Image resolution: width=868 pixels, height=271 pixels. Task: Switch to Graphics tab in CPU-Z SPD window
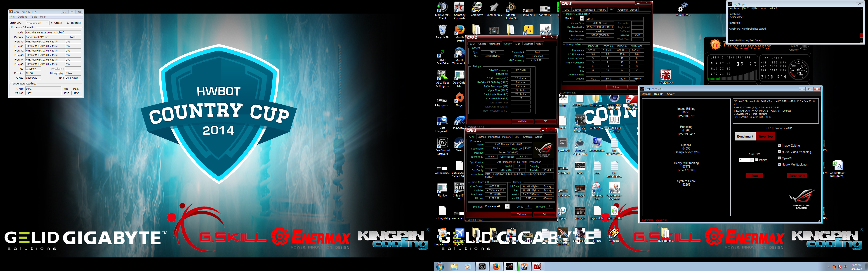point(623,10)
